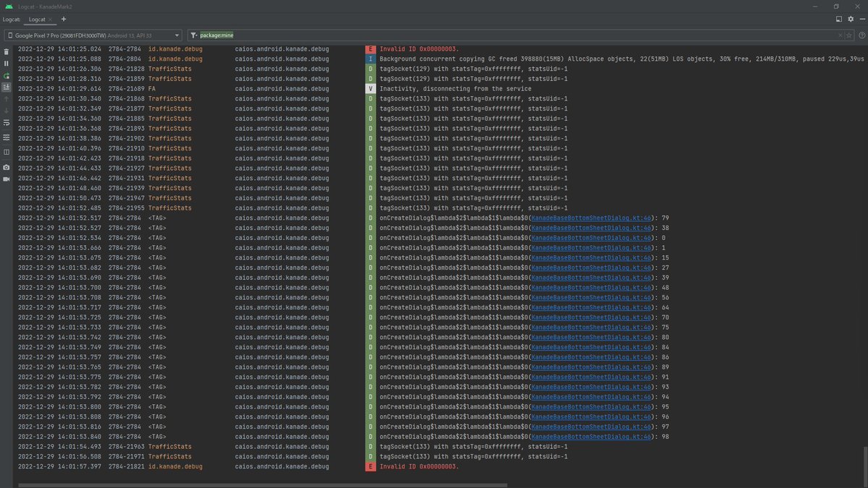
Task: Open the configure logcat formatting options
Action: [7, 137]
